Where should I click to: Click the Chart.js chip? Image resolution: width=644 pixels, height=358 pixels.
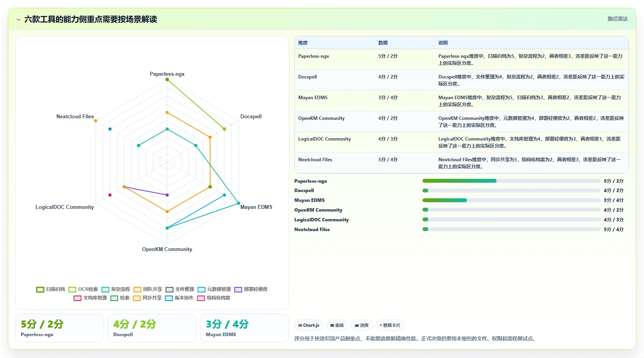point(309,325)
